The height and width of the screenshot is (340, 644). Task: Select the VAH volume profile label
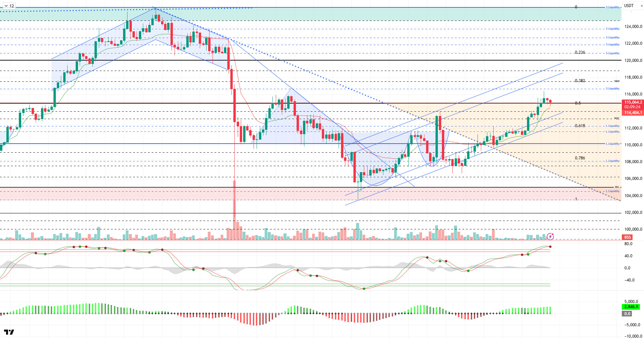coord(616,81)
